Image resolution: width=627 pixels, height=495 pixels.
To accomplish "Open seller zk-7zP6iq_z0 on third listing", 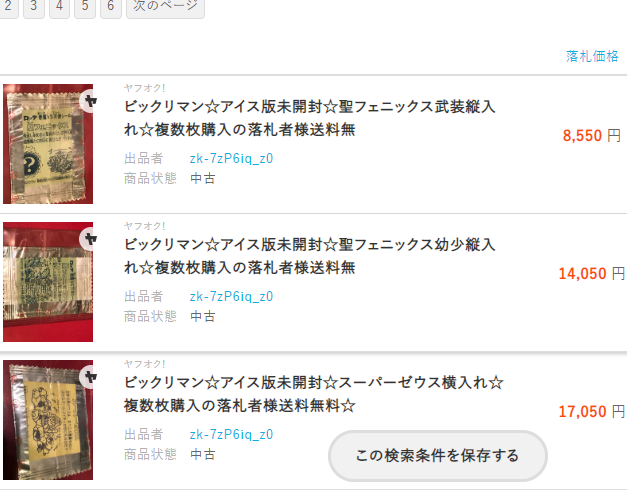I will point(231,435).
